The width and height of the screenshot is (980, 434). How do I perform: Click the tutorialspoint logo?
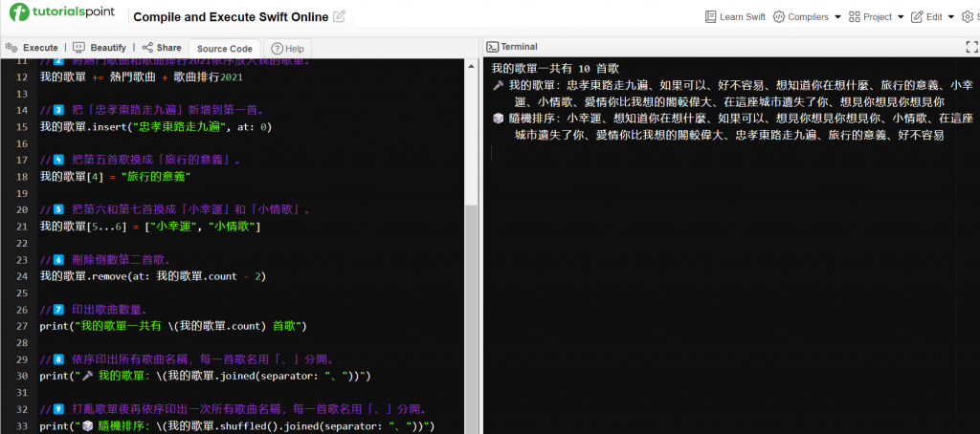pos(62,11)
